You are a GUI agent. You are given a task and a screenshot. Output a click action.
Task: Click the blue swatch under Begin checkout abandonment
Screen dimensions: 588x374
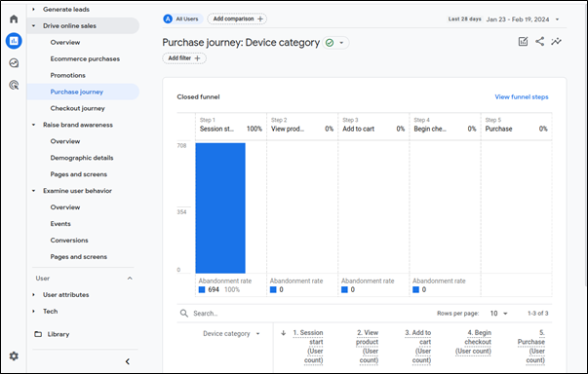tap(415, 289)
